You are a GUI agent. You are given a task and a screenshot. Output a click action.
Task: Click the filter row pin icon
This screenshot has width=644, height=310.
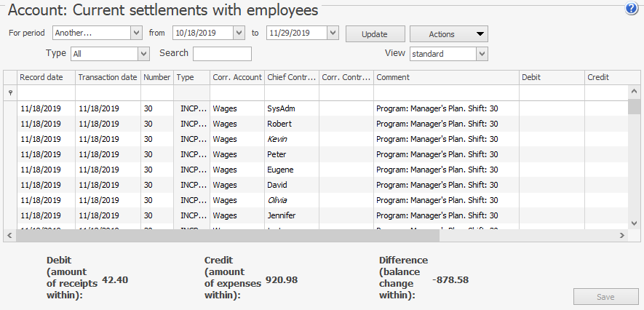(x=10, y=93)
